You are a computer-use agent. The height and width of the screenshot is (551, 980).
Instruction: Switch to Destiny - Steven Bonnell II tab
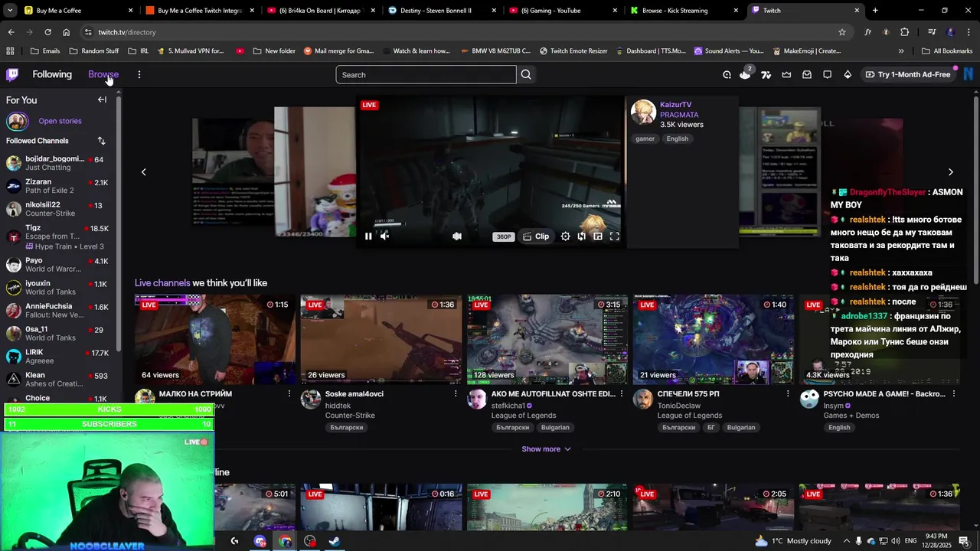point(440,11)
